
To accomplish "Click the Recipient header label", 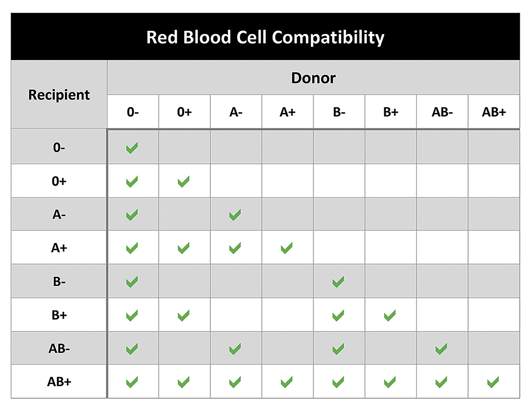I will click(59, 94).
